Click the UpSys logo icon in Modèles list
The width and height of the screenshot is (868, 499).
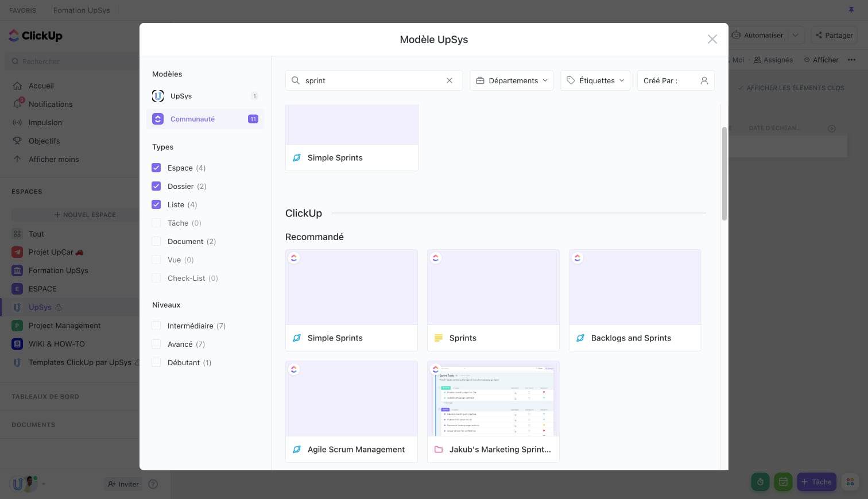[x=158, y=96]
